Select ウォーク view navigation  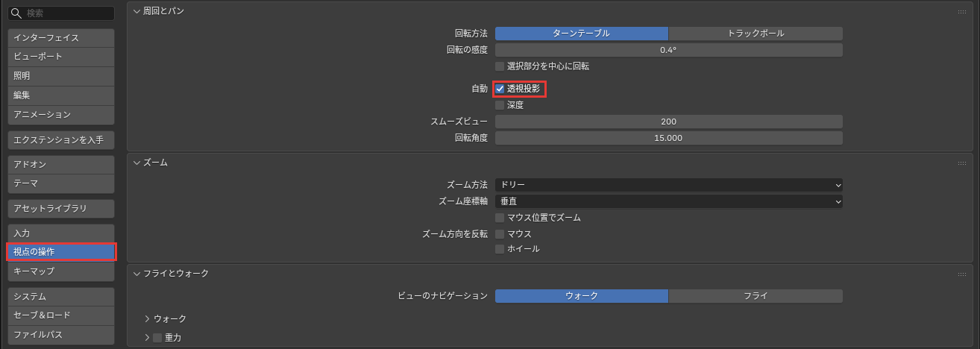pos(582,296)
